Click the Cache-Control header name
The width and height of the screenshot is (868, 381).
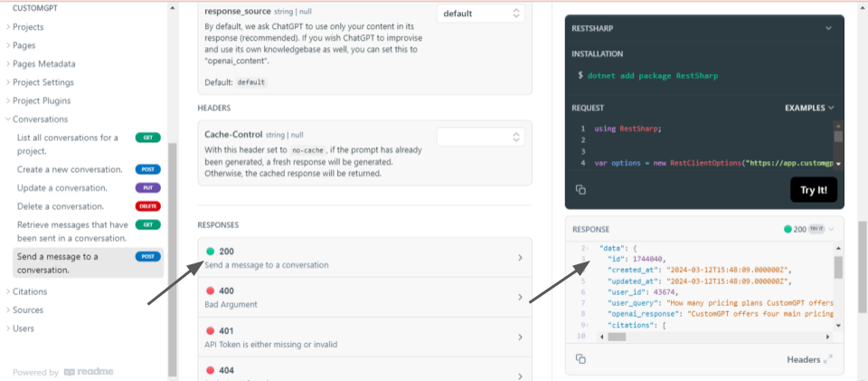click(x=233, y=134)
